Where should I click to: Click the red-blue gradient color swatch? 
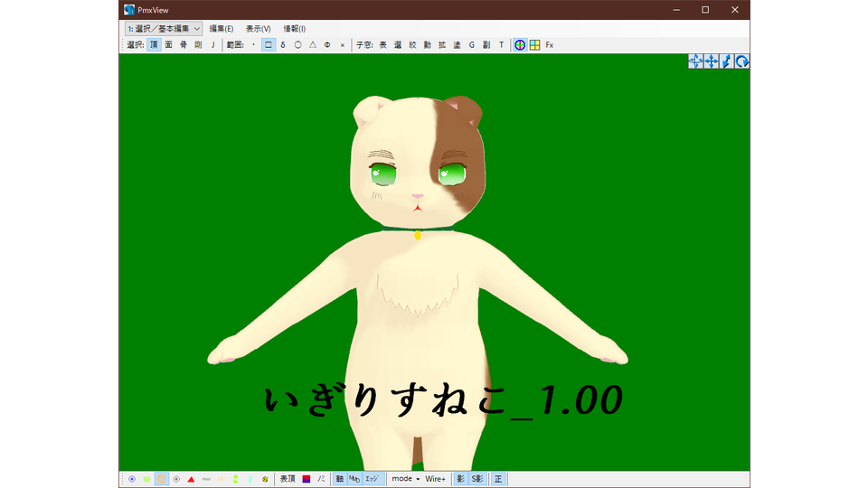[307, 479]
